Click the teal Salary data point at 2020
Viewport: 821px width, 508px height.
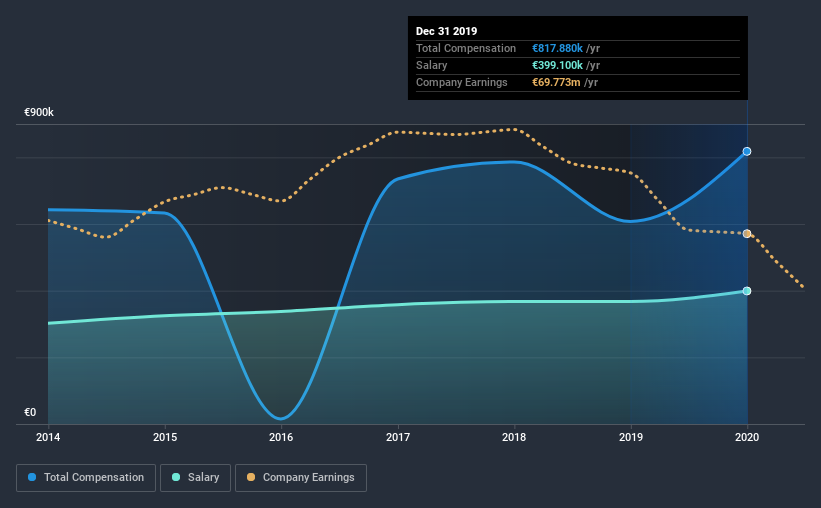(x=747, y=291)
